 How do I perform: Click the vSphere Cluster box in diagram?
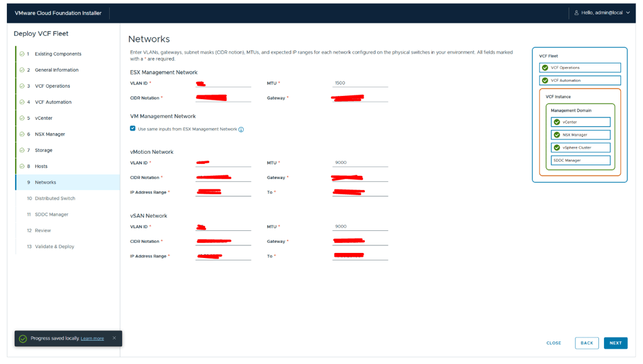580,147
